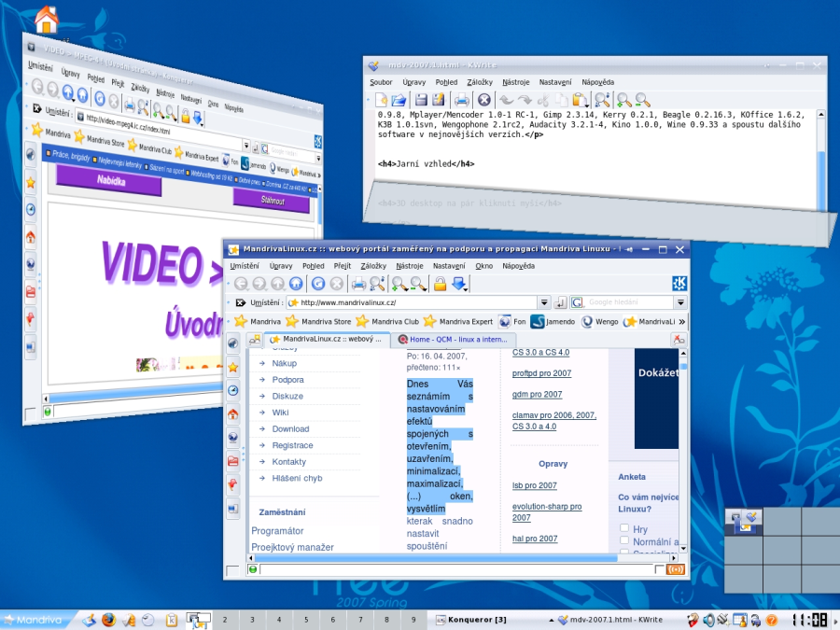Click the Zoom in icon in the KWrite toolbar
840x630 pixels.
(x=623, y=100)
